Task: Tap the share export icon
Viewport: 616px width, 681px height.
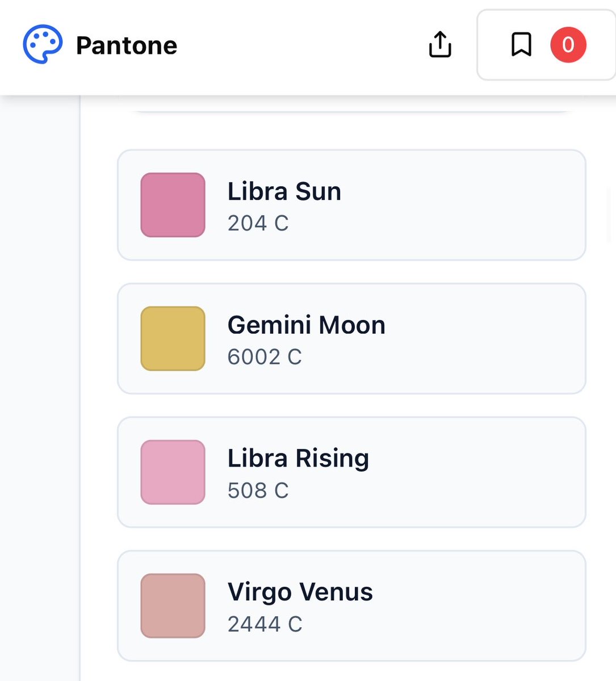Action: point(440,44)
